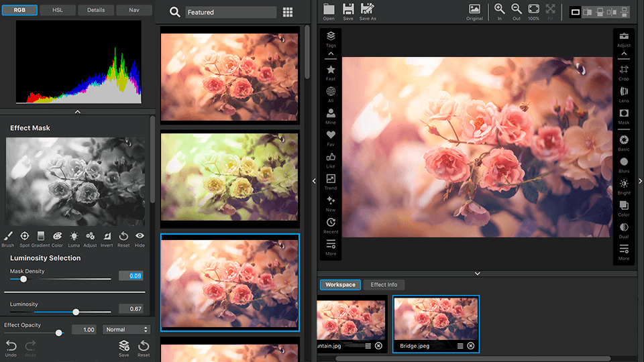Switch to the HSL tab

point(58,10)
